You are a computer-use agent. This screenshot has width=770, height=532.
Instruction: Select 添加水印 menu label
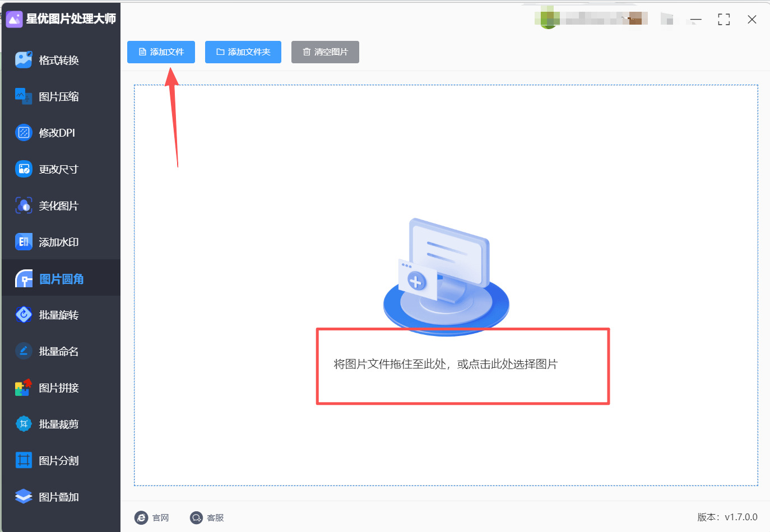pyautogui.click(x=59, y=242)
